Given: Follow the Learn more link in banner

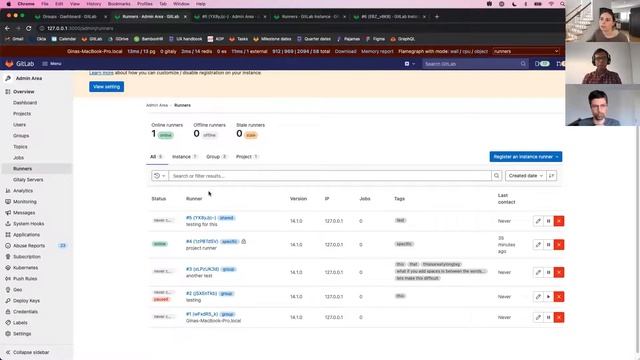Looking at the screenshot, I should 101,73.
